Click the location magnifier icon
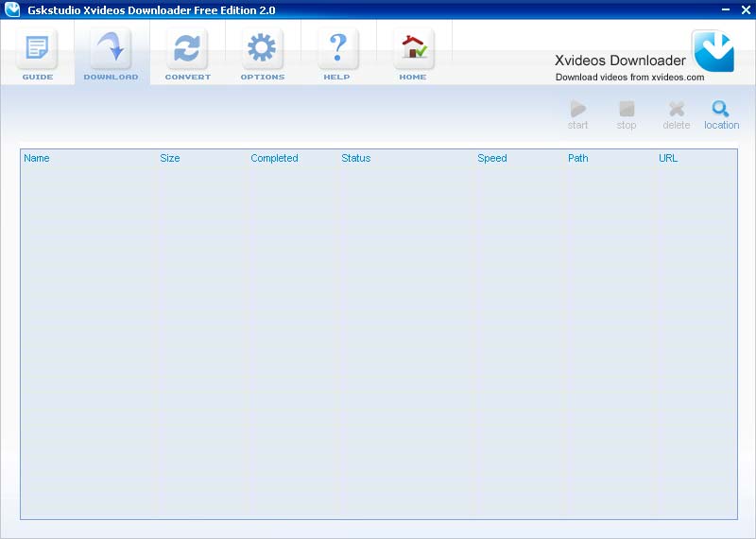756x539 pixels. 721,109
